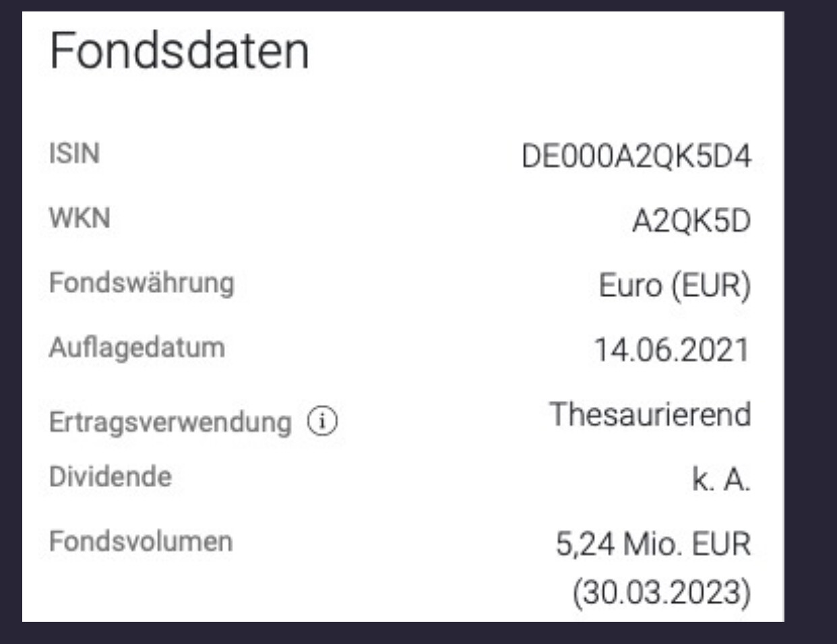This screenshot has height=644, width=837.
Task: Click the launch date 14.06.2021
Action: pos(672,350)
